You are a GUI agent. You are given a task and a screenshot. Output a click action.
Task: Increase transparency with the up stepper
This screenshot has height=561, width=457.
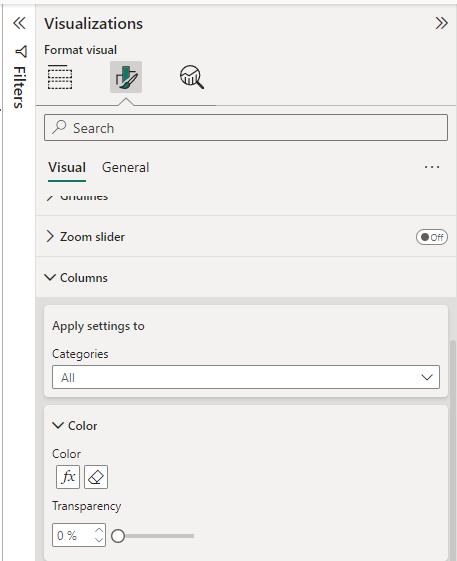tap(99, 530)
